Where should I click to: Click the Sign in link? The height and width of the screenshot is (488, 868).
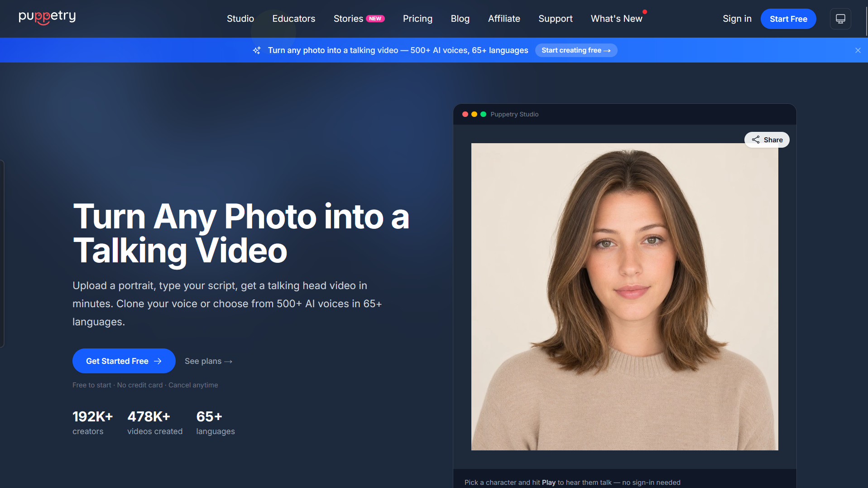737,19
